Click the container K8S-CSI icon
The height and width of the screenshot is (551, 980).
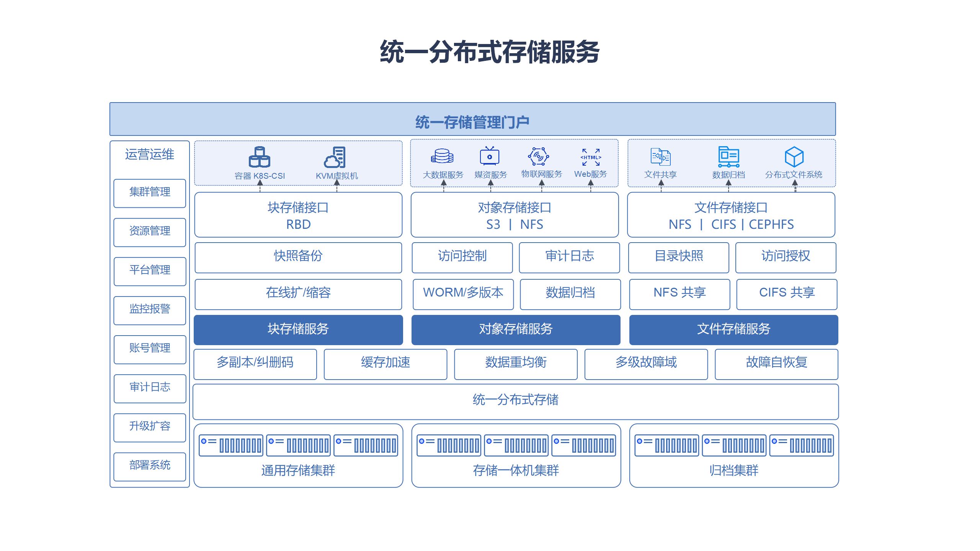tap(260, 157)
